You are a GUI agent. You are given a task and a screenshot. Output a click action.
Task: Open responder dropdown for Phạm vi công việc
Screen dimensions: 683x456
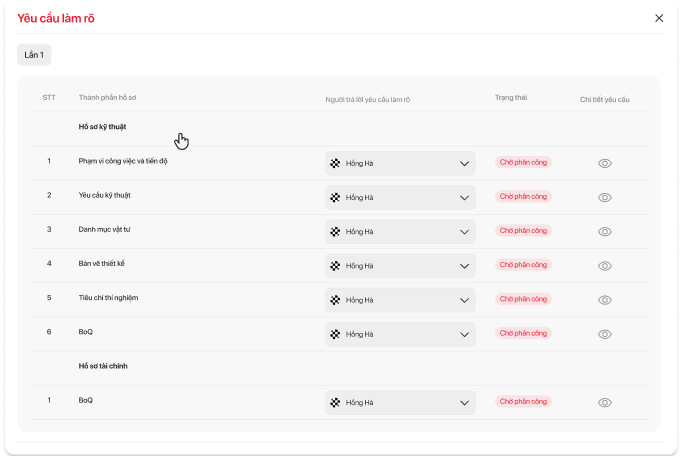[x=400, y=163]
